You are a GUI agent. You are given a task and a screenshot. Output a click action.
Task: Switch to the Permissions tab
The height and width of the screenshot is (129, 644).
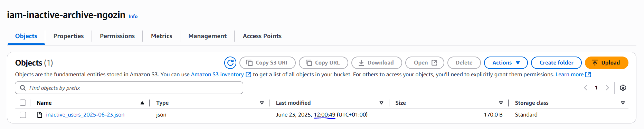click(117, 36)
